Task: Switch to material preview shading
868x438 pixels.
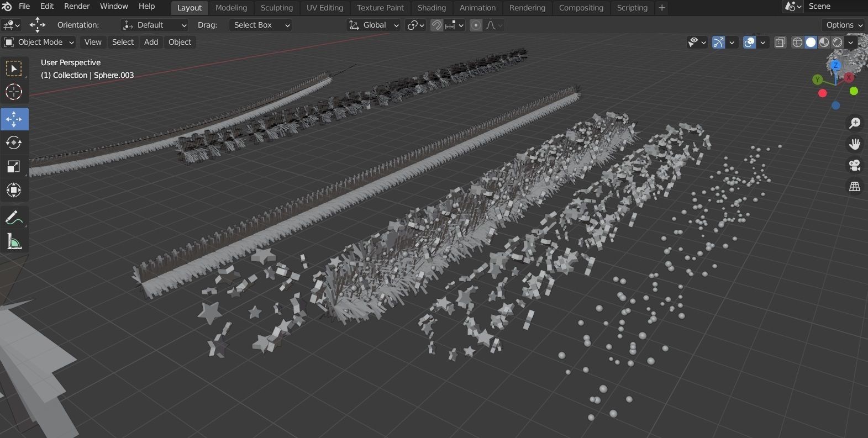Action: [x=824, y=42]
